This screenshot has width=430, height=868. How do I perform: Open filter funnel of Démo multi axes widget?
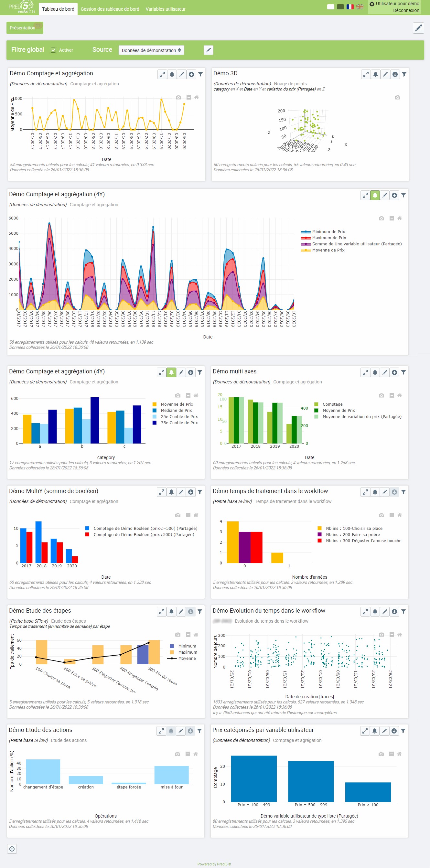403,373
